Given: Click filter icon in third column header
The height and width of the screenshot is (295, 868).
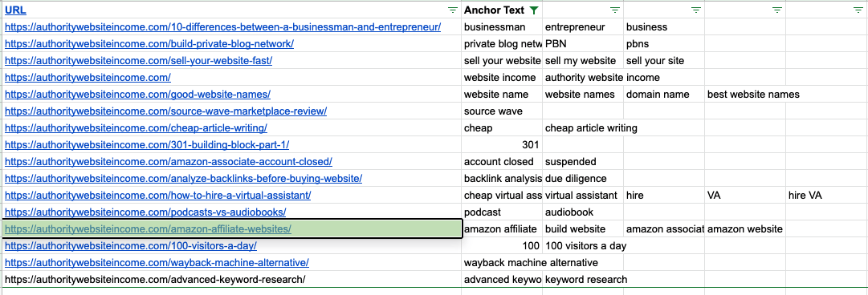Looking at the screenshot, I should 614,10.
